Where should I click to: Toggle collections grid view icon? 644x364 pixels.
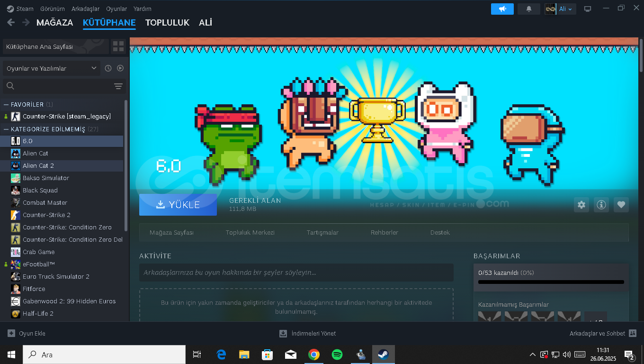point(118,46)
